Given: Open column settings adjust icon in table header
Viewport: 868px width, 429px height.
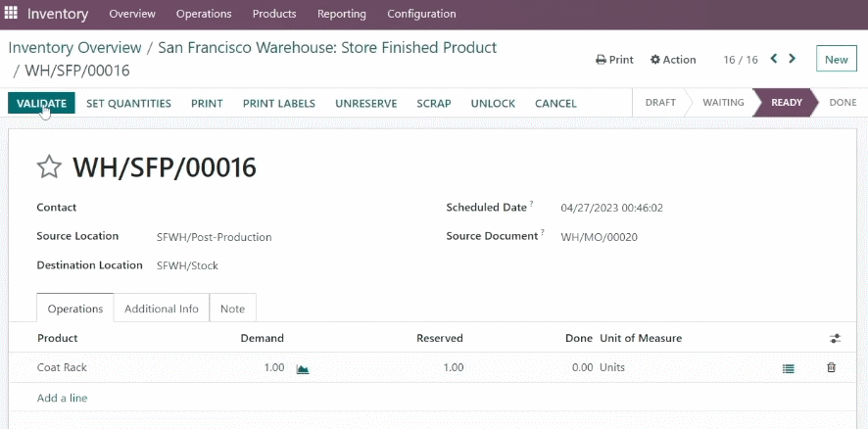Looking at the screenshot, I should click(836, 338).
